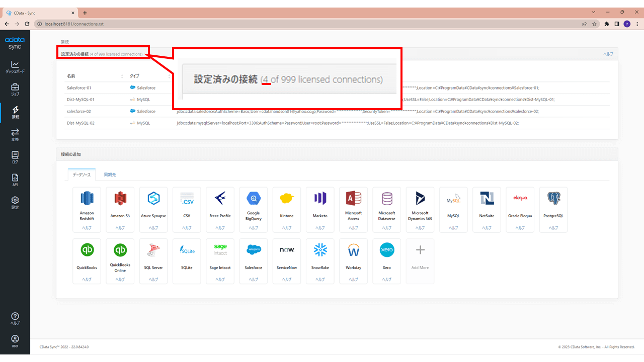The width and height of the screenshot is (644, 362).
Task: Add a SQL Server connection
Action: coord(153,261)
